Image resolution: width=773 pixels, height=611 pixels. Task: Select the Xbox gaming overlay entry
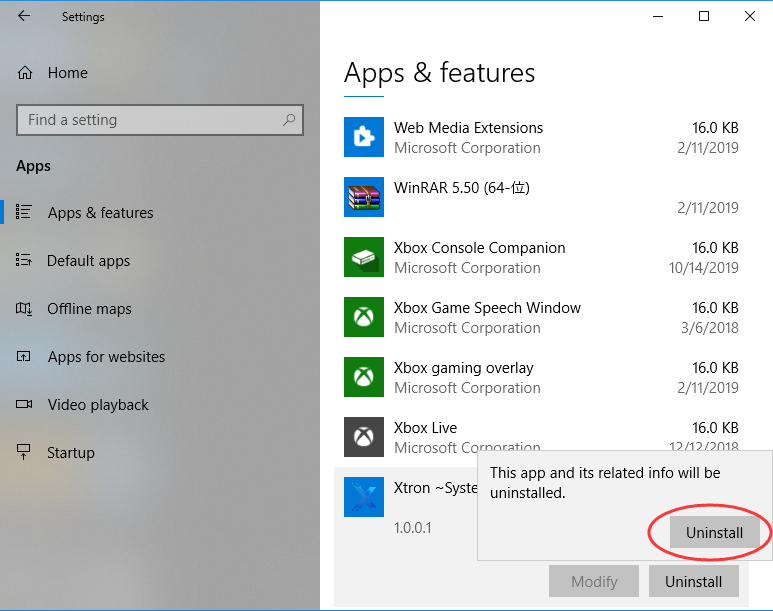pyautogui.click(x=541, y=377)
